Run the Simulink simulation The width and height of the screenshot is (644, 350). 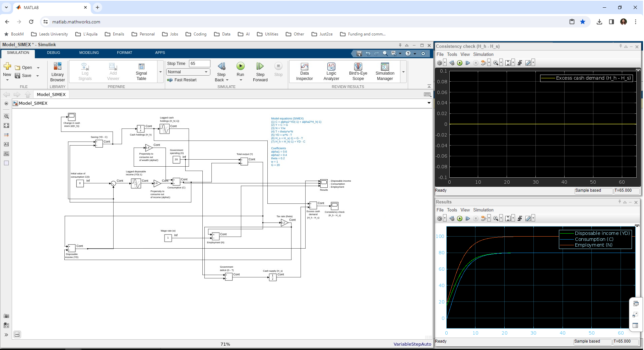pyautogui.click(x=240, y=66)
